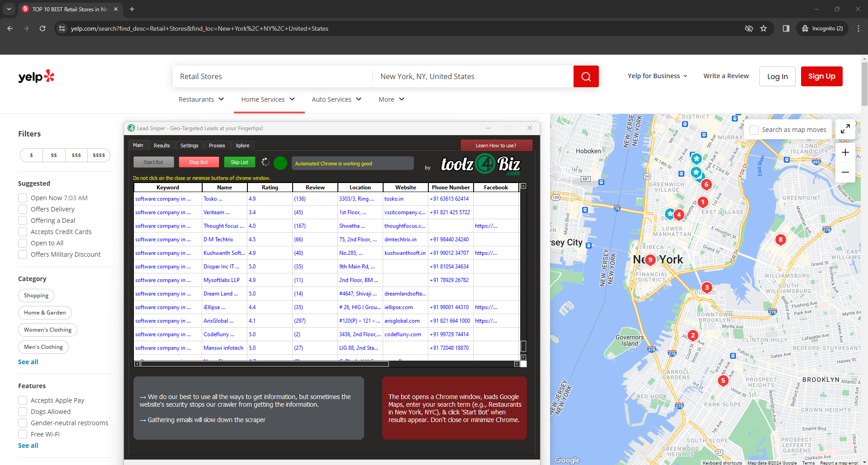Viewport: 868px width, 465px height.
Task: Click the eye-slash tracking protection icon
Action: [x=749, y=28]
